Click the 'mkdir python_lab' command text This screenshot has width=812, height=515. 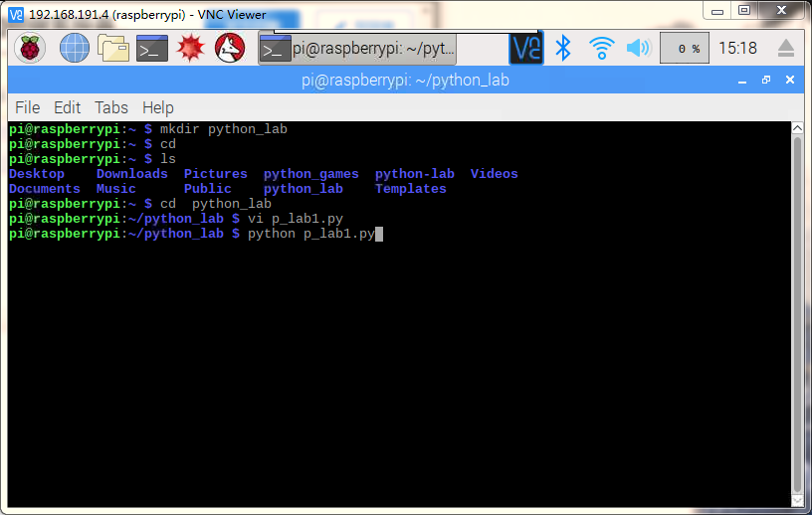tap(224, 129)
